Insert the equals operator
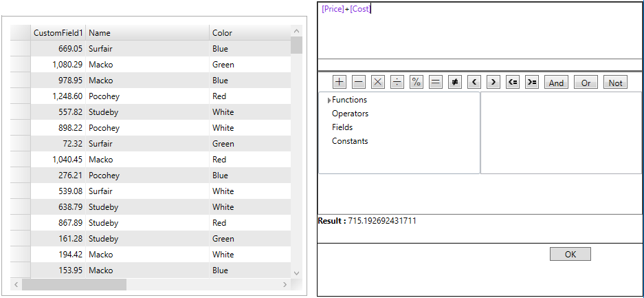Viewport: 644px width, 298px height. point(435,82)
